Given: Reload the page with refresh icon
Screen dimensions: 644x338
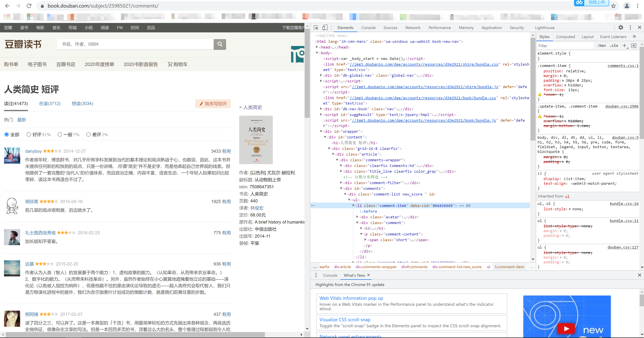Looking at the screenshot, I should [x=29, y=6].
